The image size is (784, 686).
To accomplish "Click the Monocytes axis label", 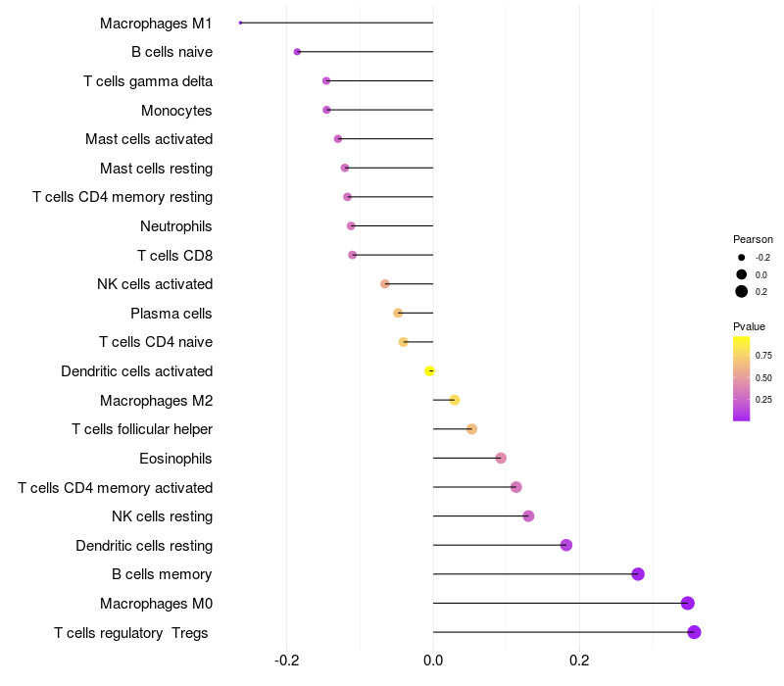I will [x=176, y=110].
